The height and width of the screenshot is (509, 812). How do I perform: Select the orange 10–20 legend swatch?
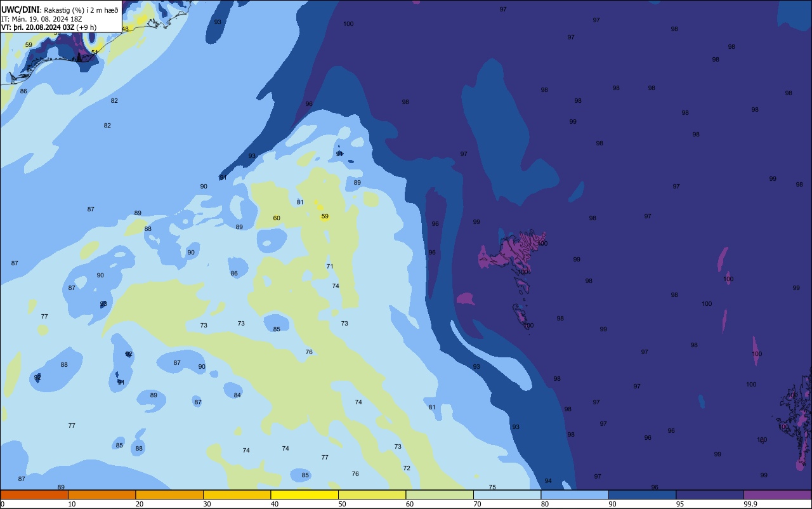(x=101, y=494)
